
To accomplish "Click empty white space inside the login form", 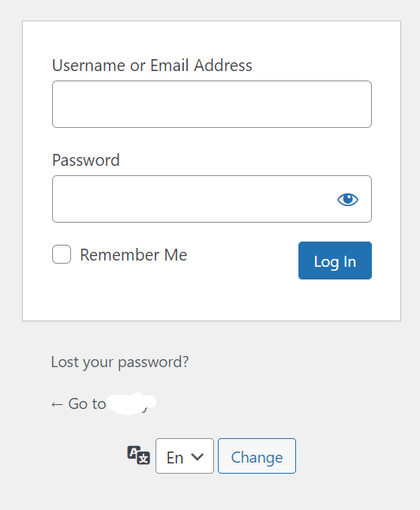I will click(212, 301).
